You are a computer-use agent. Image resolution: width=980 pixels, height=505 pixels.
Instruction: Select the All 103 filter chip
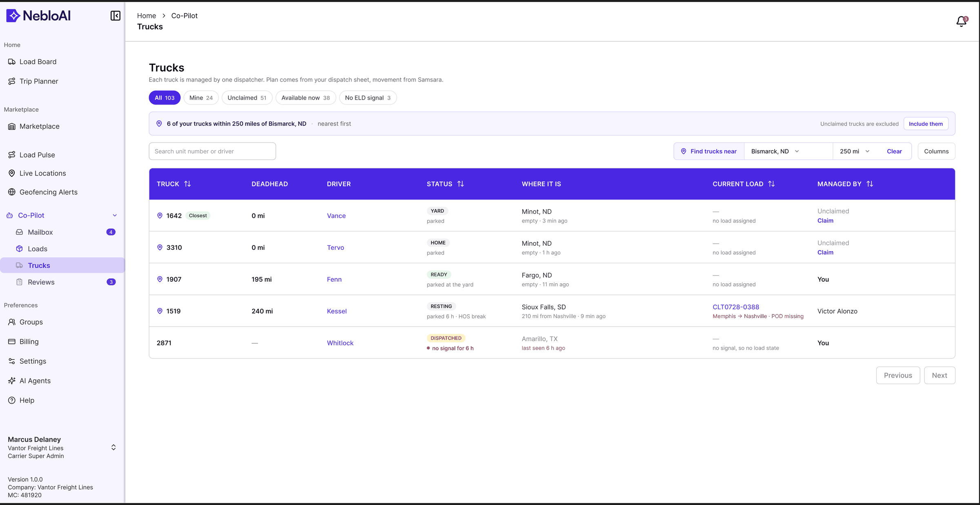point(165,98)
